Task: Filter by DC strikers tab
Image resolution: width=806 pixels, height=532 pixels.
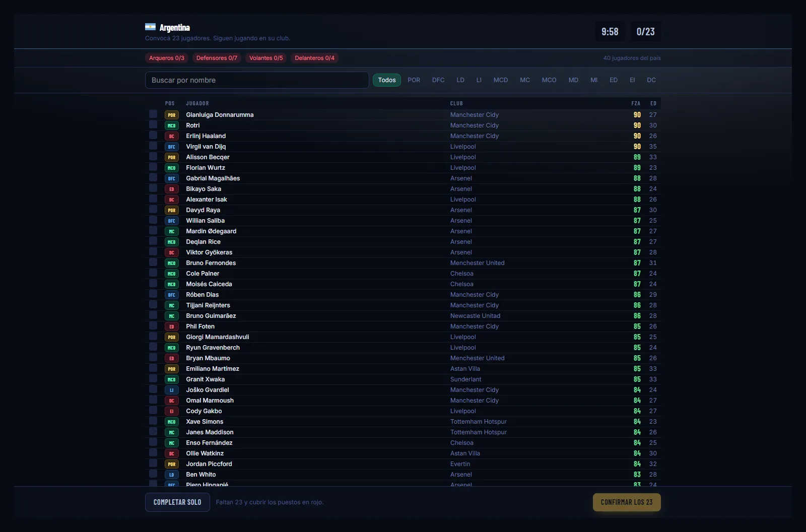Action: tap(651, 80)
